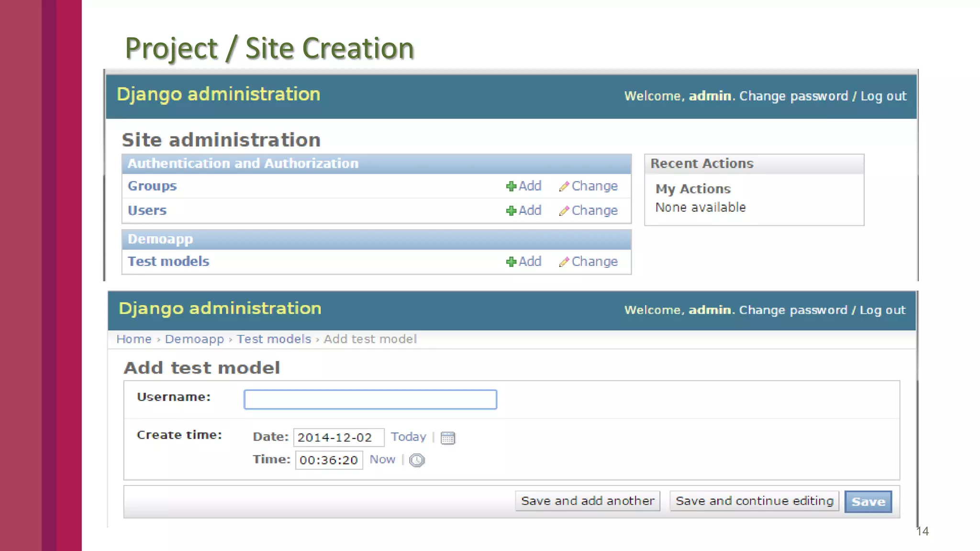Click the pencil icon beside Groups Change

[564, 187]
